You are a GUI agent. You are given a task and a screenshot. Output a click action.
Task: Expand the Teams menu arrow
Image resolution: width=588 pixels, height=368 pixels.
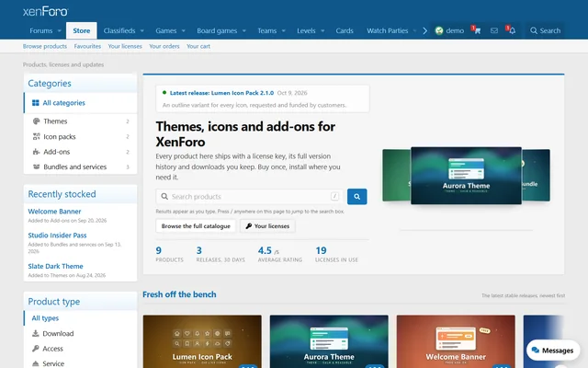pyautogui.click(x=284, y=30)
